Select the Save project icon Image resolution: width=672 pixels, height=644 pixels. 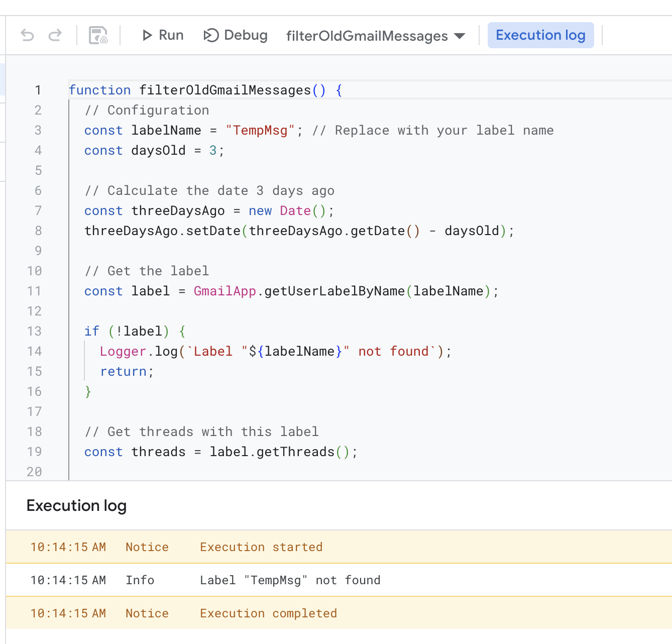[97, 35]
